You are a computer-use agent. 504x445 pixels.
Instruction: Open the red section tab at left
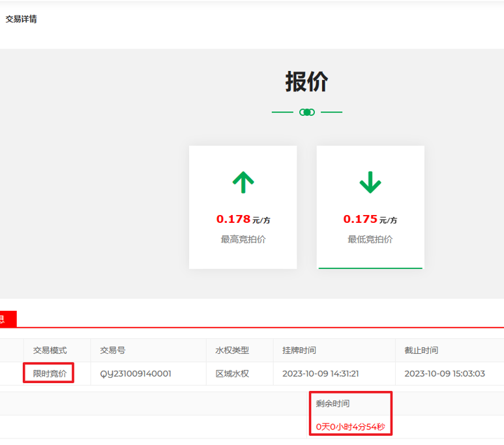pyautogui.click(x=7, y=319)
